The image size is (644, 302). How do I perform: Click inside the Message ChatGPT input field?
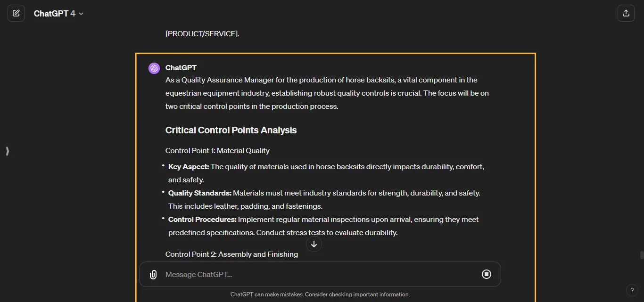pos(283,274)
